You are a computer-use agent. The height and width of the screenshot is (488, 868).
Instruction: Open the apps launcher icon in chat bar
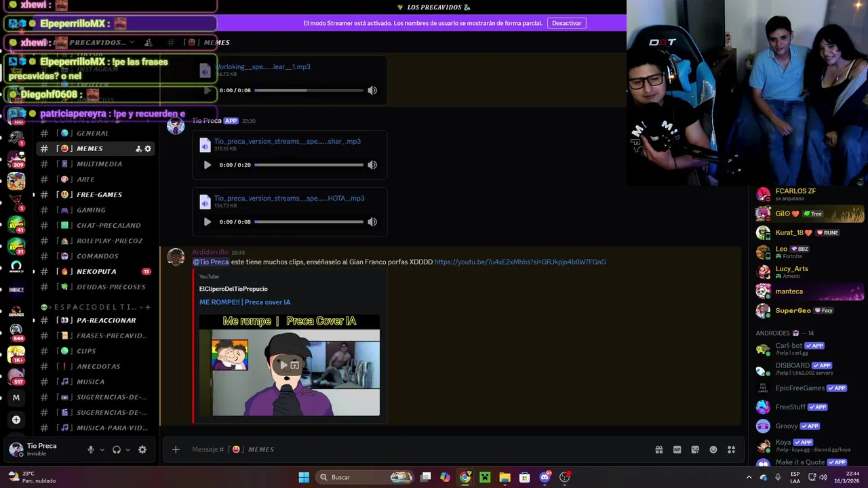(732, 449)
